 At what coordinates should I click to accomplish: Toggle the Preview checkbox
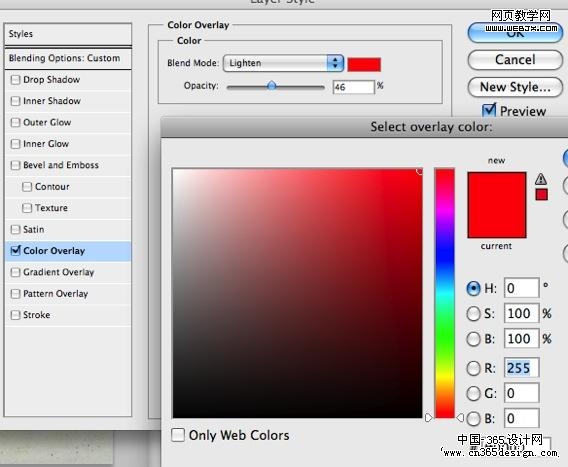click(x=489, y=110)
